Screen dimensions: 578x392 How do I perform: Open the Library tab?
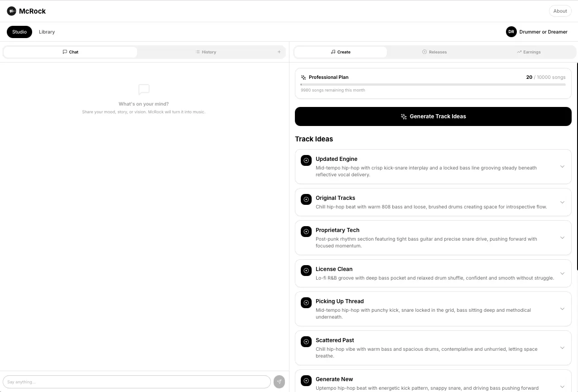click(47, 32)
